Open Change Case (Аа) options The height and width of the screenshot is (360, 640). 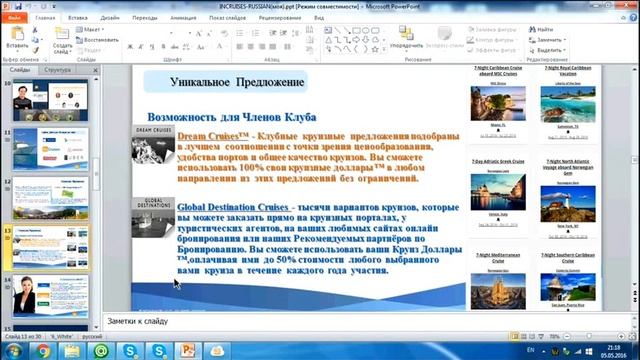(x=200, y=47)
